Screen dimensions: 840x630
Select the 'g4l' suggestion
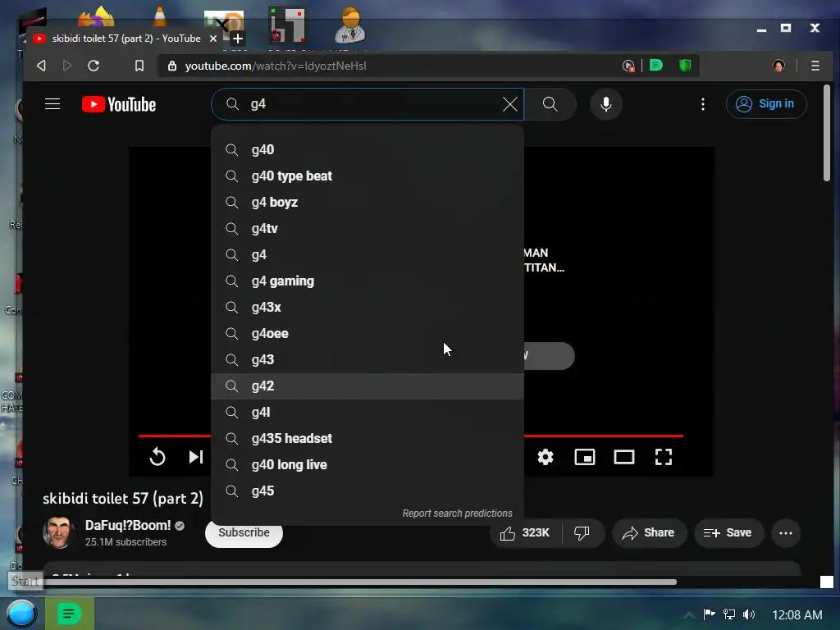(x=367, y=412)
